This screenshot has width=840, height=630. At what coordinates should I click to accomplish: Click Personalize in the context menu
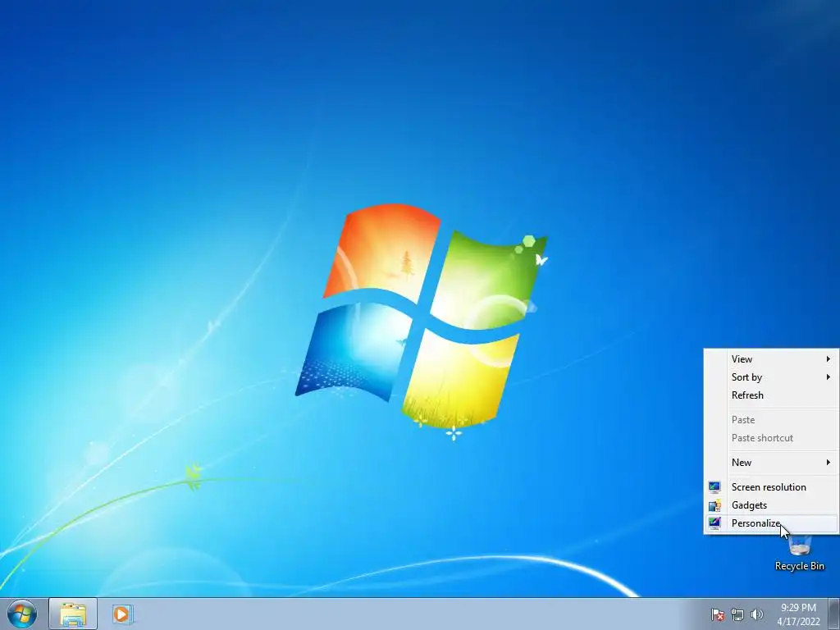point(771,523)
